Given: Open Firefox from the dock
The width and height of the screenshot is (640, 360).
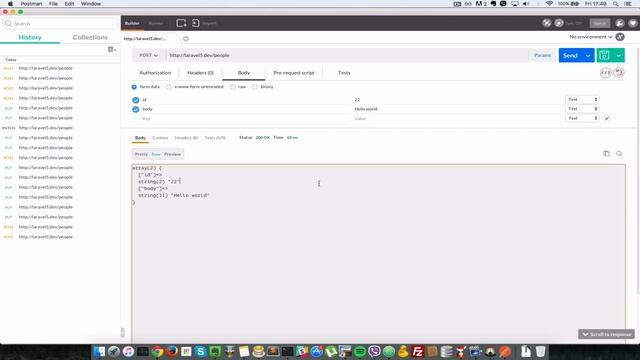Looking at the screenshot, I should (x=172, y=351).
